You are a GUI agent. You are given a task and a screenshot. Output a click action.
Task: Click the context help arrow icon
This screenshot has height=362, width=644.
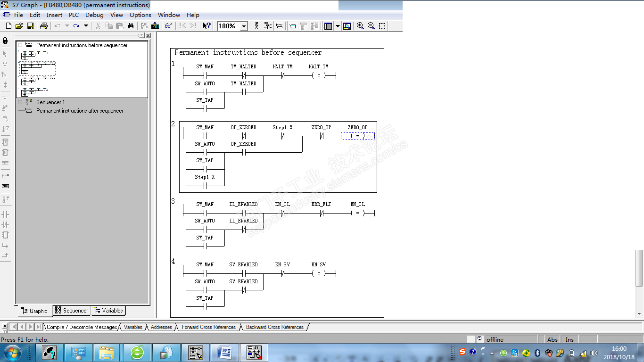click(206, 26)
